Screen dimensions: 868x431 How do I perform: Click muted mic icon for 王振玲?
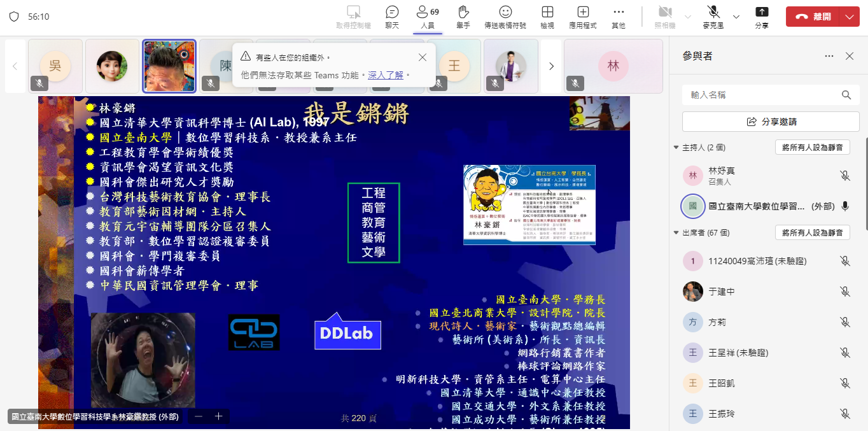click(845, 414)
